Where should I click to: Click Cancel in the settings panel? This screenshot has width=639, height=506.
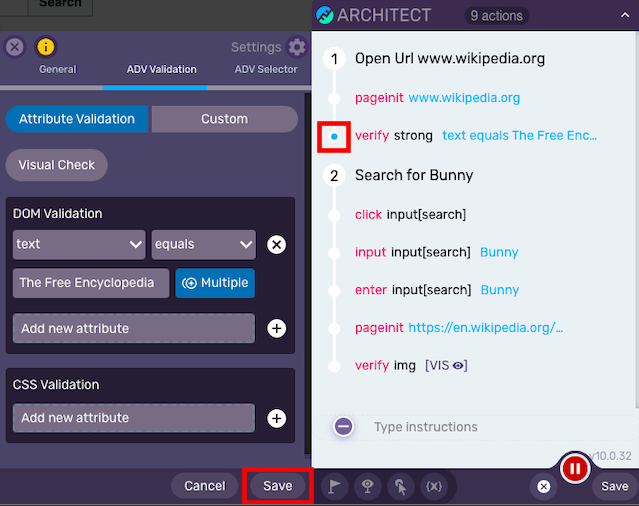(205, 486)
